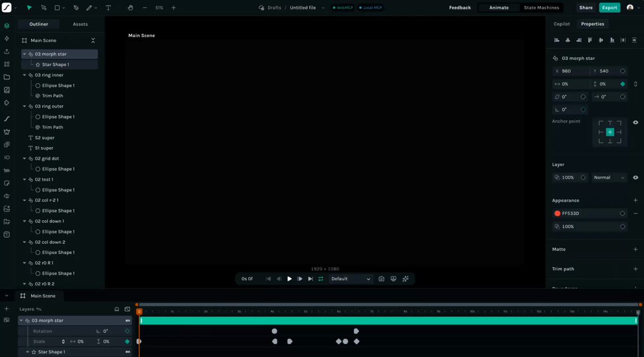The image size is (644, 357).
Task: Select Star Shape 1 in outliner
Action: pos(55,64)
